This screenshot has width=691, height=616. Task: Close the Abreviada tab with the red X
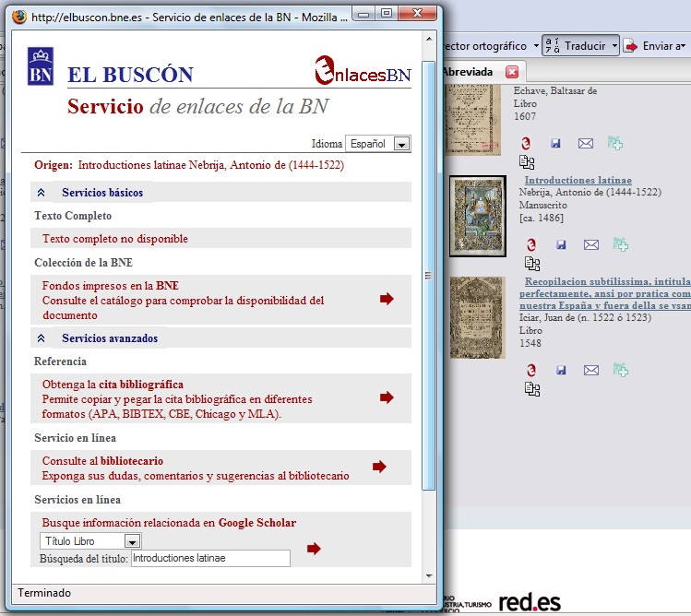click(x=512, y=72)
